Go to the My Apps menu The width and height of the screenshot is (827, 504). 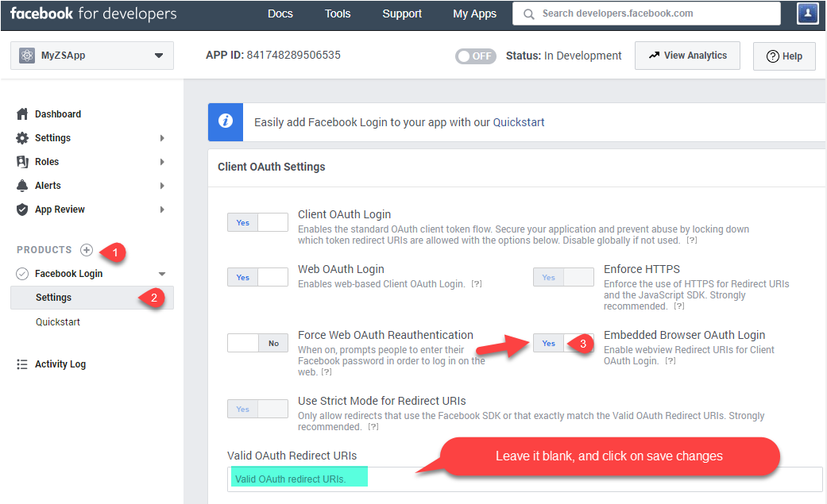(x=474, y=13)
